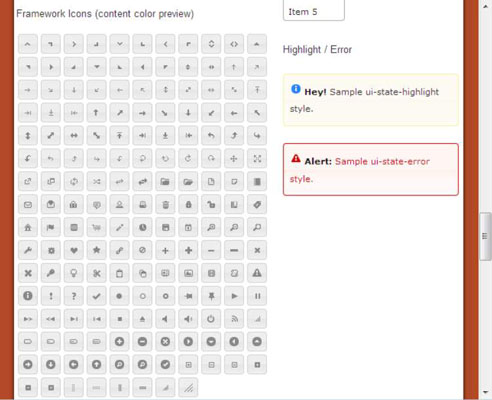492x400 pixels.
Task: Click the shopping cart icon
Action: point(97,227)
